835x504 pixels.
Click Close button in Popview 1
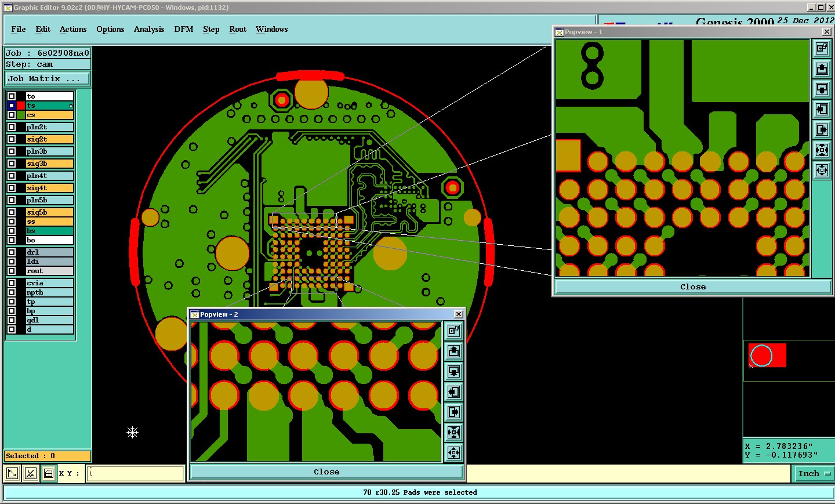click(x=693, y=287)
